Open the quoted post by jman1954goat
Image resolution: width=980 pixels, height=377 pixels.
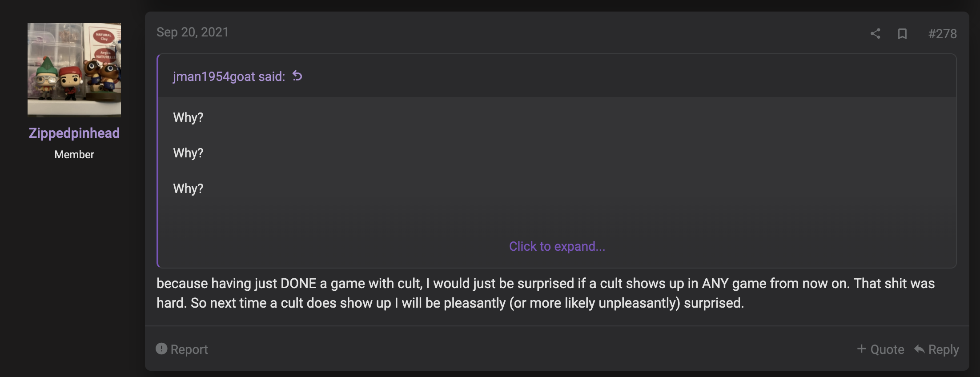[x=229, y=76]
